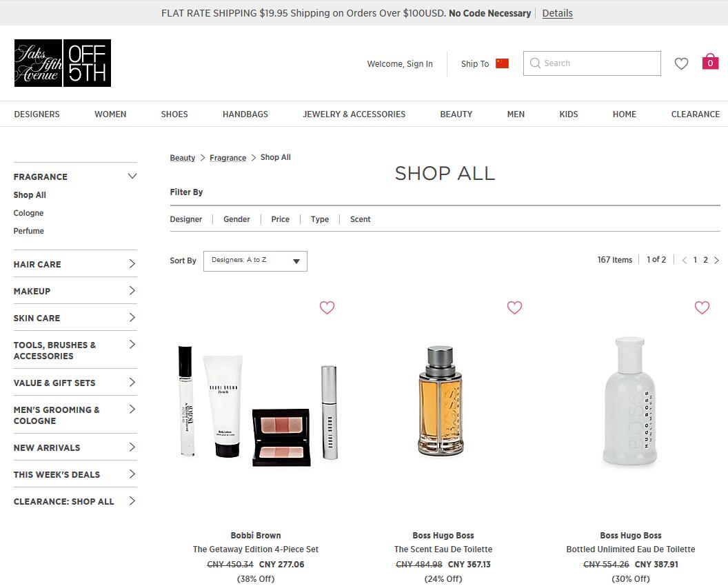Image resolution: width=728 pixels, height=586 pixels.
Task: Open the Shoes menu
Action: coord(174,114)
